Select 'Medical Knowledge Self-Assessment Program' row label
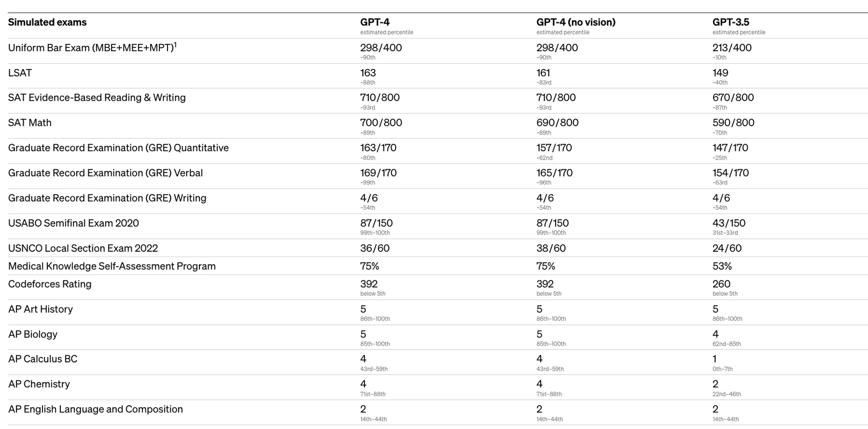The image size is (868, 429). pyautogui.click(x=112, y=266)
